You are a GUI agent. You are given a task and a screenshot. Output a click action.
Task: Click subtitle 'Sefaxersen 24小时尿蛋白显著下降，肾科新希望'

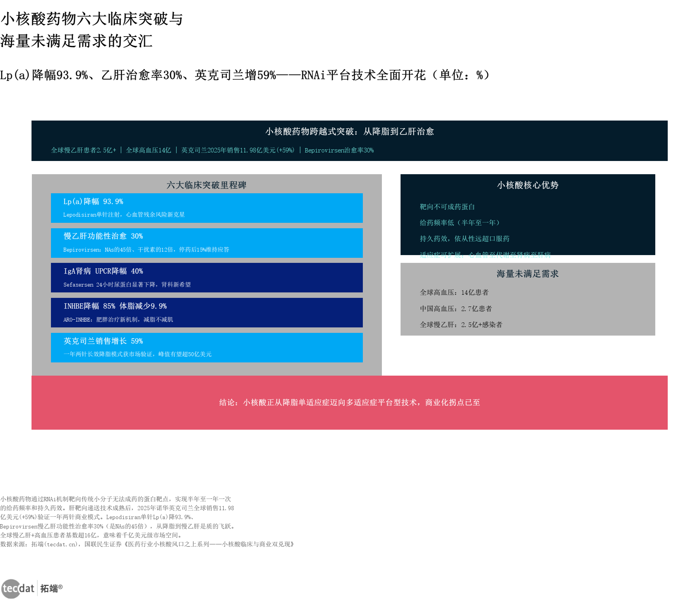[127, 285]
